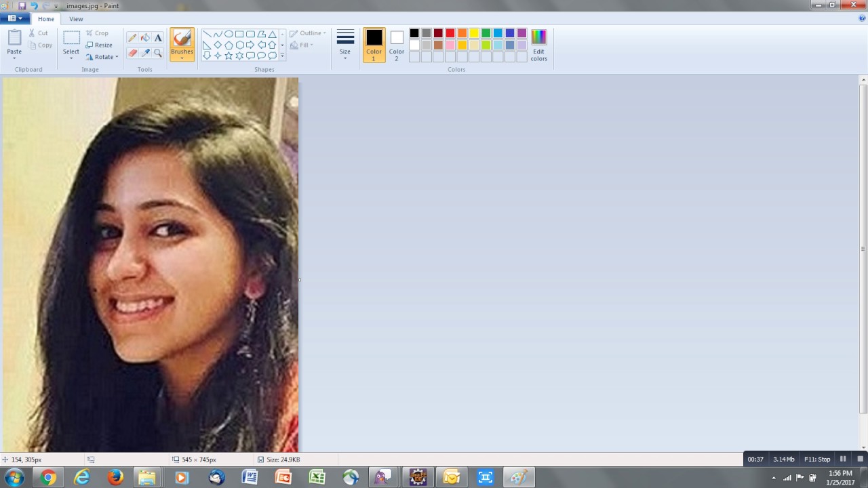Choose the Polygon shape
This screenshot has width=868, height=488.
261,34
